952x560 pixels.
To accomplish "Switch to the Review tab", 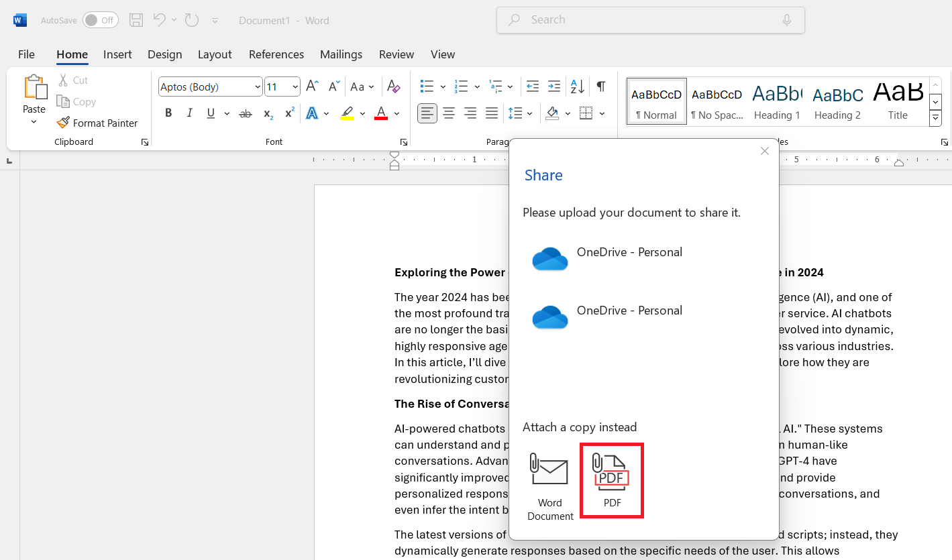I will (x=396, y=54).
